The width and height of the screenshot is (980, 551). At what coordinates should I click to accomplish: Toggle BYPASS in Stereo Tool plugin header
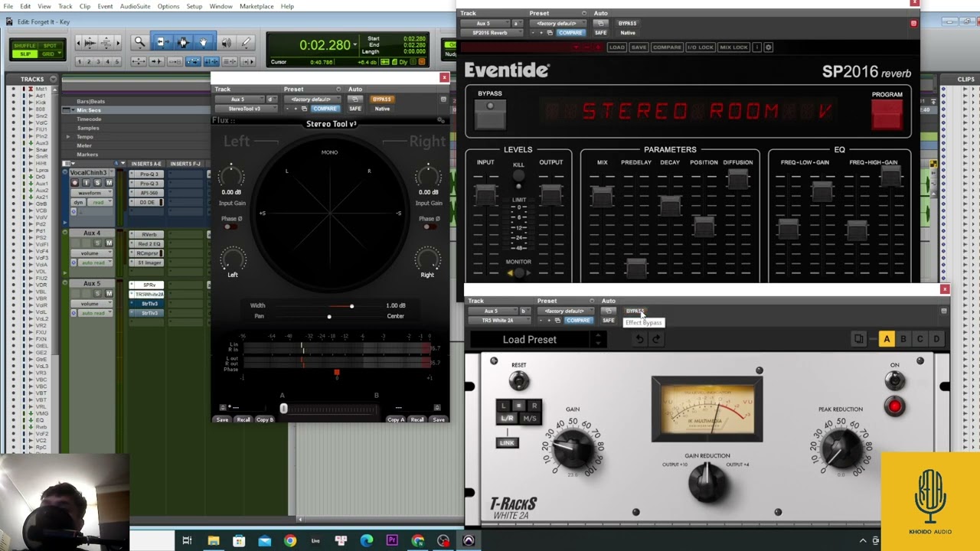coord(381,99)
